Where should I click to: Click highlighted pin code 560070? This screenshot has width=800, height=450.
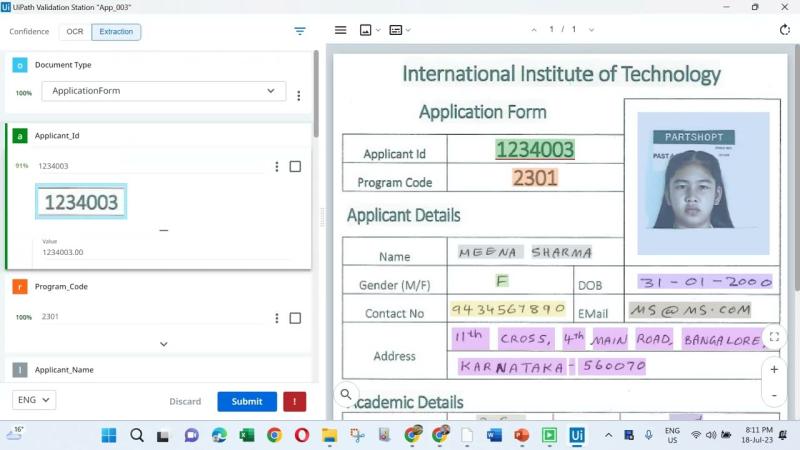pos(614,366)
